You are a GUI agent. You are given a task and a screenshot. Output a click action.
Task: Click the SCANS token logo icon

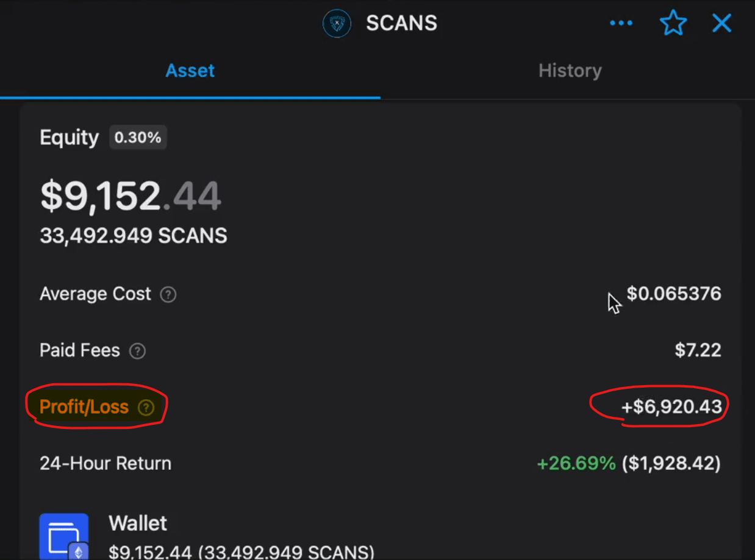click(x=337, y=24)
